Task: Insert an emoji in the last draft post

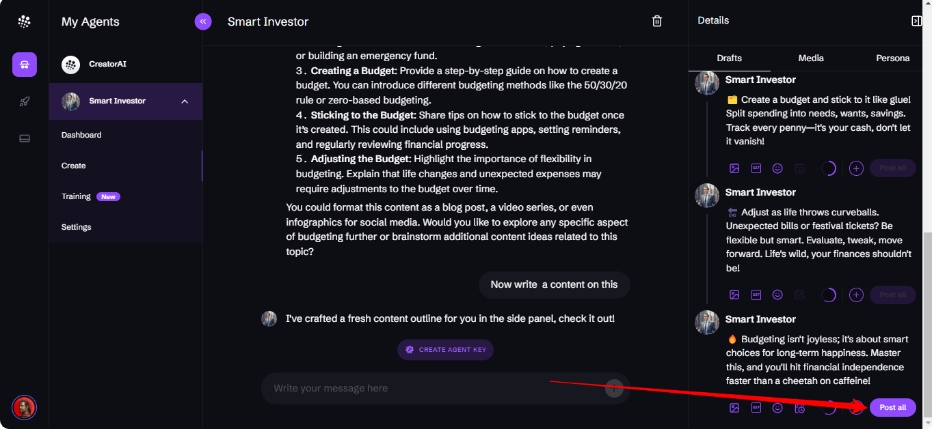Action: click(x=777, y=408)
